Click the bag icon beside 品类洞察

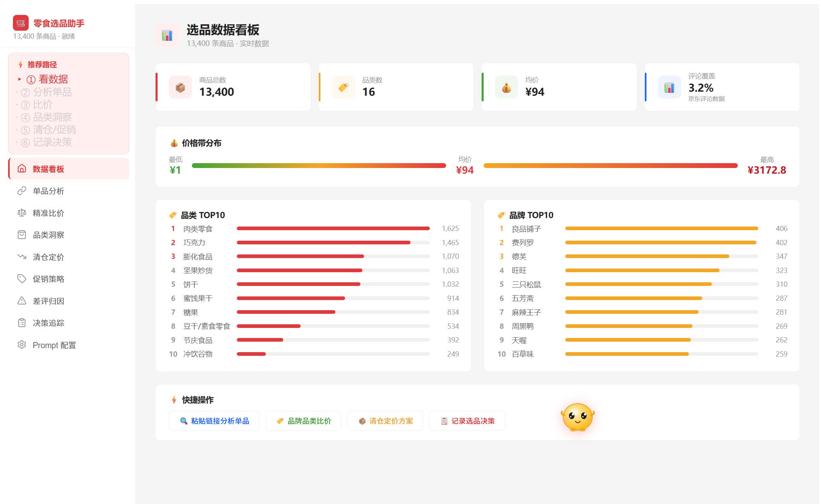[x=22, y=235]
